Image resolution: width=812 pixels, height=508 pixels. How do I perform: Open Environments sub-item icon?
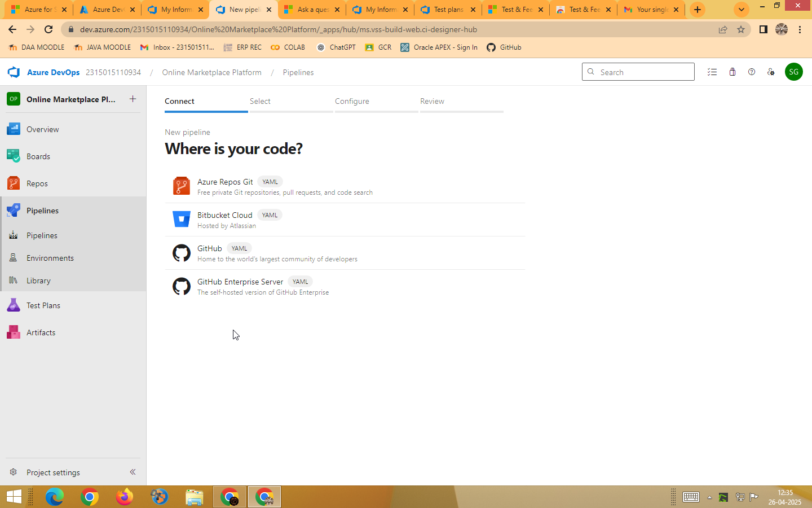(13, 258)
